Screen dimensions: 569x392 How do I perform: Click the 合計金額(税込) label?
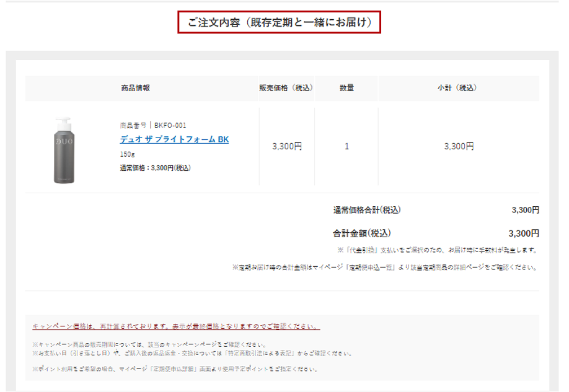click(362, 233)
